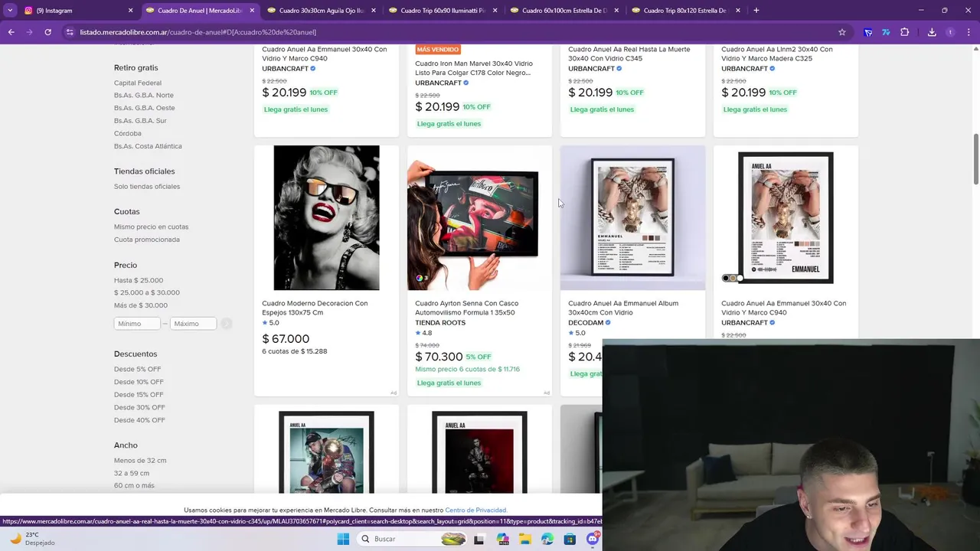Open Cuadro Ayrton Senna Con Casco title
The width and height of the screenshot is (980, 551).
pos(466,308)
